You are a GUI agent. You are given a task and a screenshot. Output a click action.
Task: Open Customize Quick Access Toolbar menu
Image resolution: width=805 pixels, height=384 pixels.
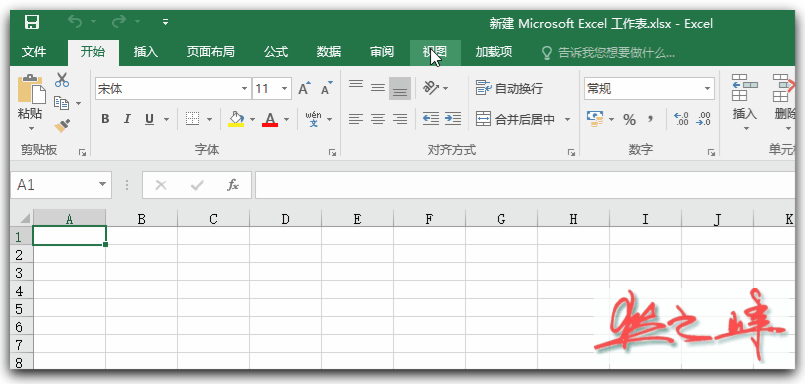pyautogui.click(x=165, y=22)
